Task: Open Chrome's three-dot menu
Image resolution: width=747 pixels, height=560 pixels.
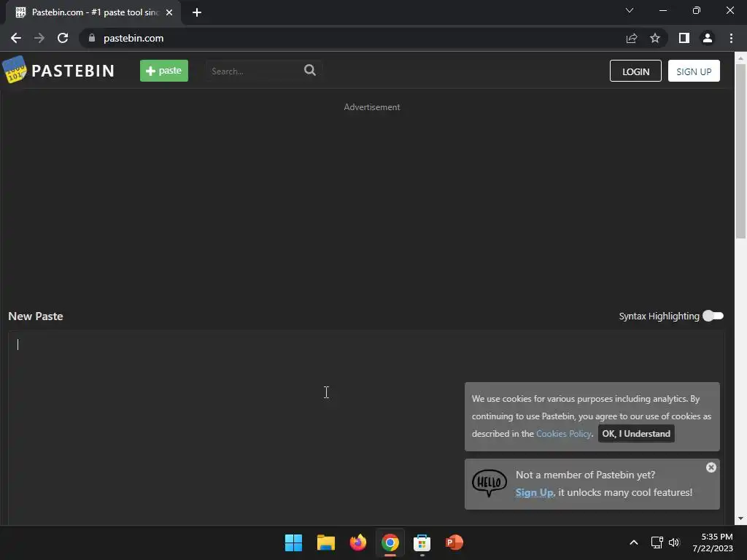Action: pyautogui.click(x=731, y=38)
